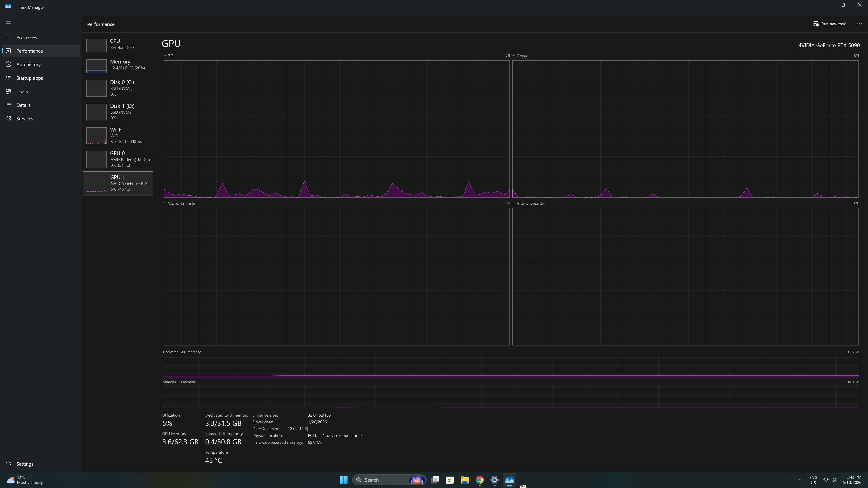Click the shared memory value 0.4/30.8 GB

click(x=223, y=442)
